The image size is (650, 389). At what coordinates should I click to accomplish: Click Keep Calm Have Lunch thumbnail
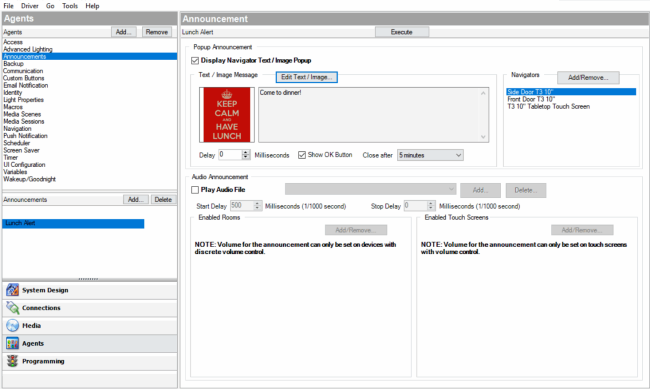(x=227, y=114)
